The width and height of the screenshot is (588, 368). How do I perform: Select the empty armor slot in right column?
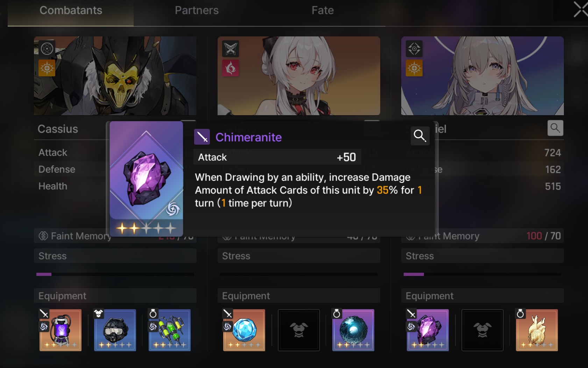pos(482,330)
